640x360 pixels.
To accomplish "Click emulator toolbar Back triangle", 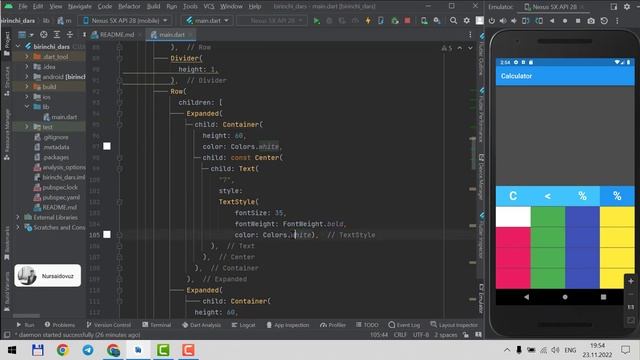I will point(552,20).
